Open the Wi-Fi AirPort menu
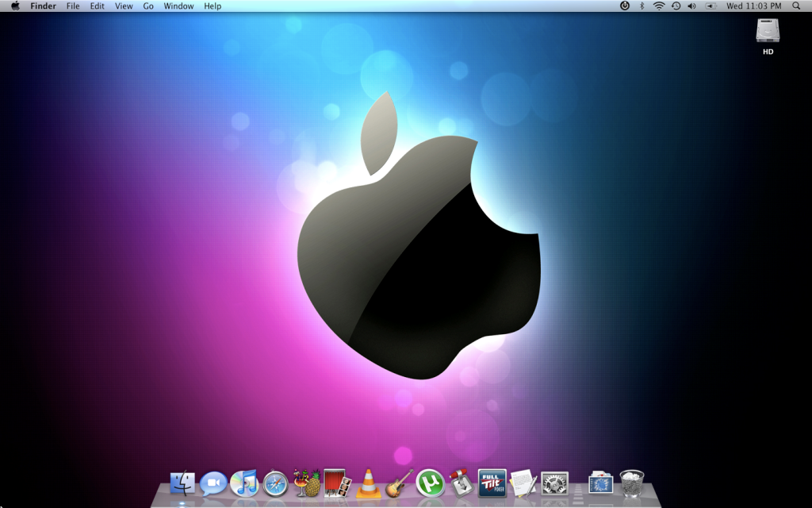 click(659, 6)
